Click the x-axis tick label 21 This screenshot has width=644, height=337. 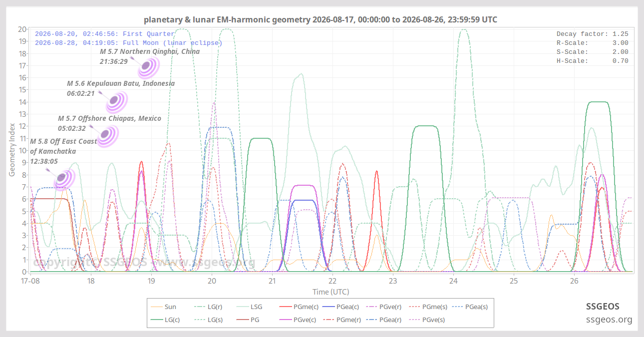coord(272,281)
